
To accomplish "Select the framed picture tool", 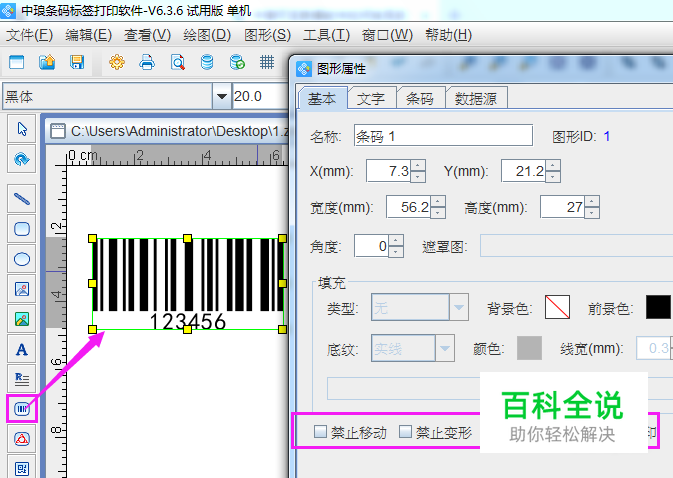I will click(x=22, y=289).
